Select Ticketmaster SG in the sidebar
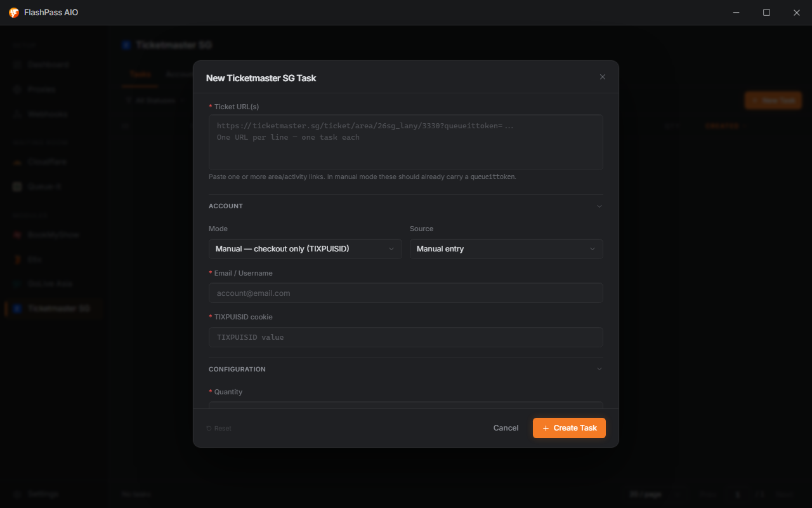The height and width of the screenshot is (508, 812). point(53,309)
